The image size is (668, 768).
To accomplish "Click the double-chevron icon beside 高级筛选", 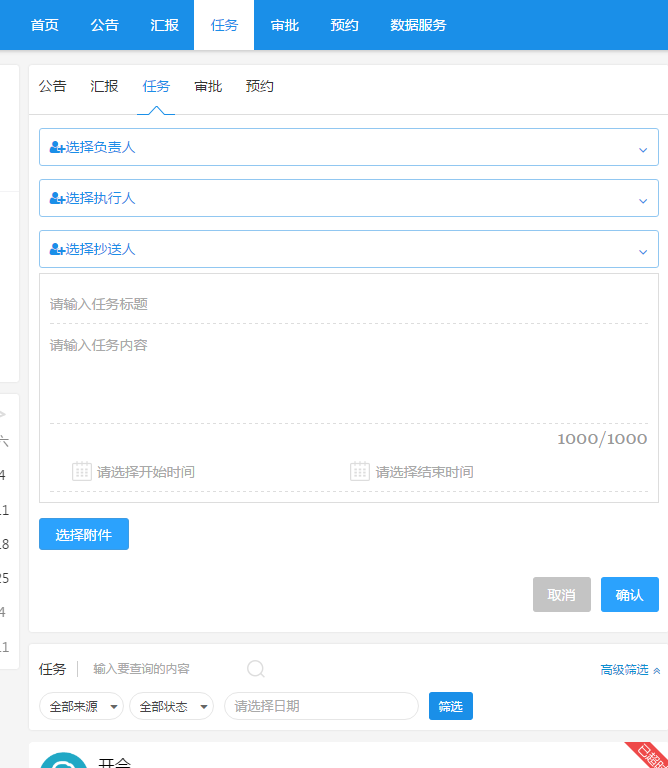I will coord(657,671).
